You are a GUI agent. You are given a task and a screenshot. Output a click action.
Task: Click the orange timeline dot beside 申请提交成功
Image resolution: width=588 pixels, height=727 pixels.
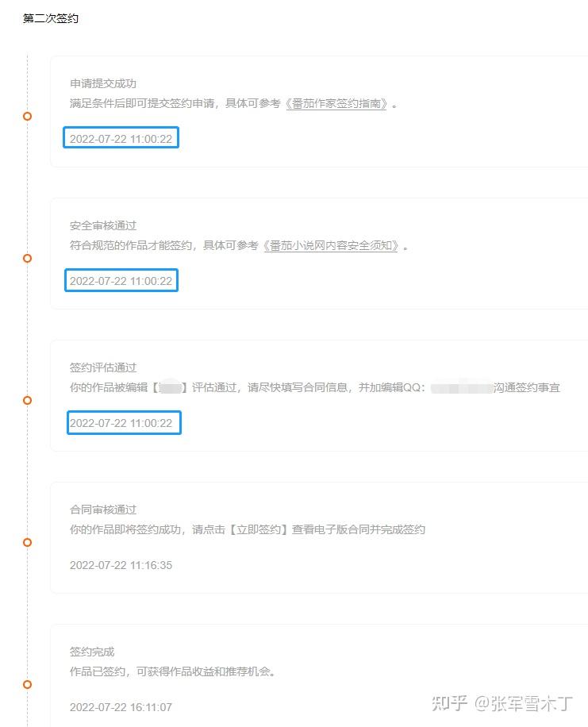pos(27,117)
